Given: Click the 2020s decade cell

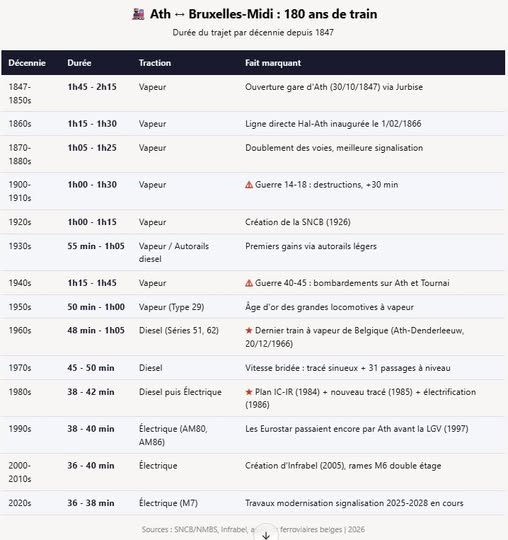Looking at the screenshot, I should click(20, 503).
